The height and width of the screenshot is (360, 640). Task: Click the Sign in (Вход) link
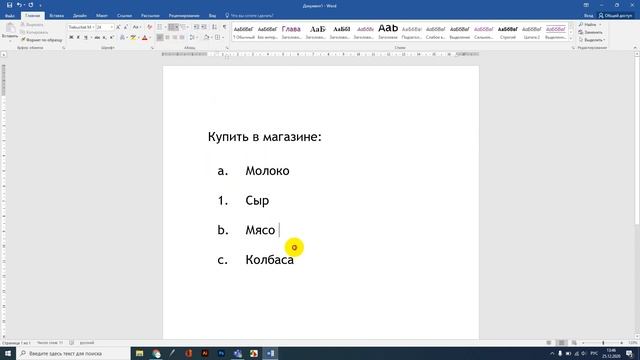588,16
